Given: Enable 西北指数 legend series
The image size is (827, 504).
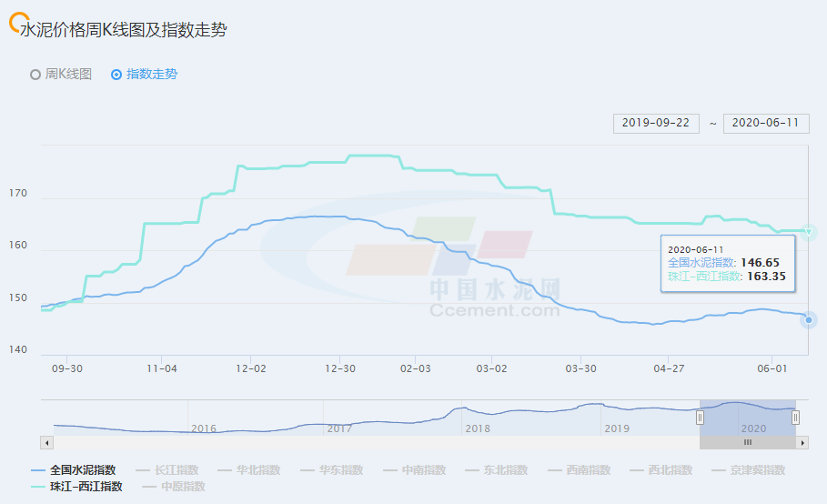Looking at the screenshot, I should tap(661, 470).
